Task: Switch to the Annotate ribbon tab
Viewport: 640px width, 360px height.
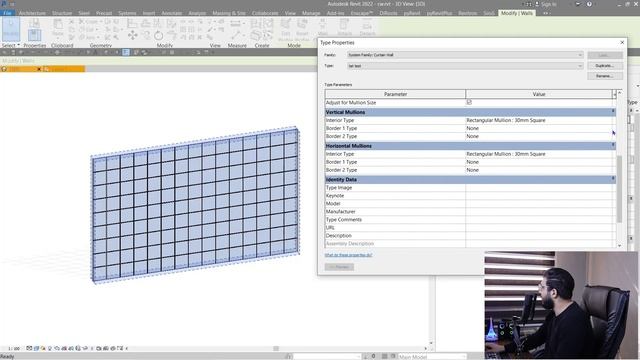Action: 171,13
